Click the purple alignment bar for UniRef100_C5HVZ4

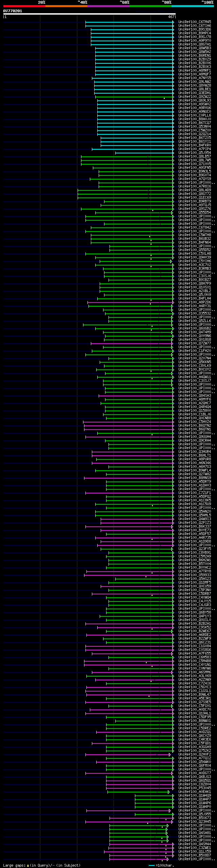(x=128, y=422)
